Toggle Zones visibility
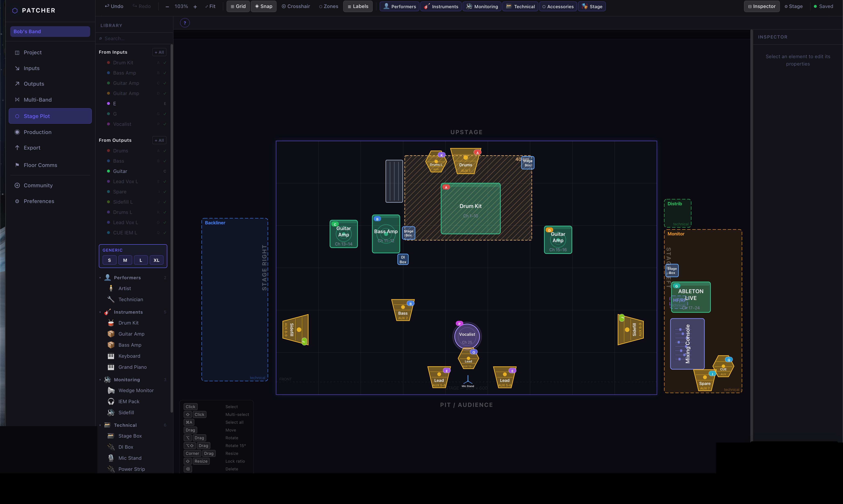The height and width of the screenshot is (504, 843). pos(329,6)
